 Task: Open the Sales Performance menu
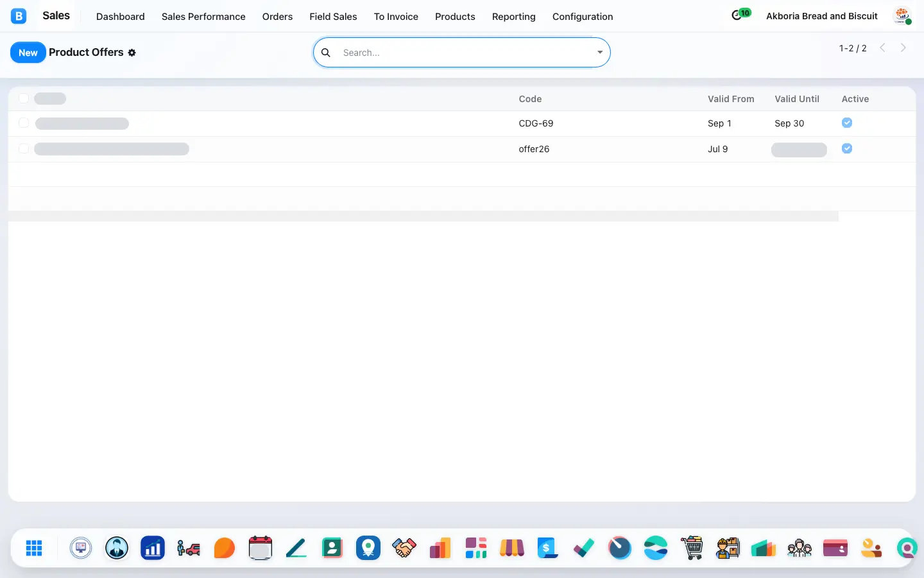click(203, 17)
